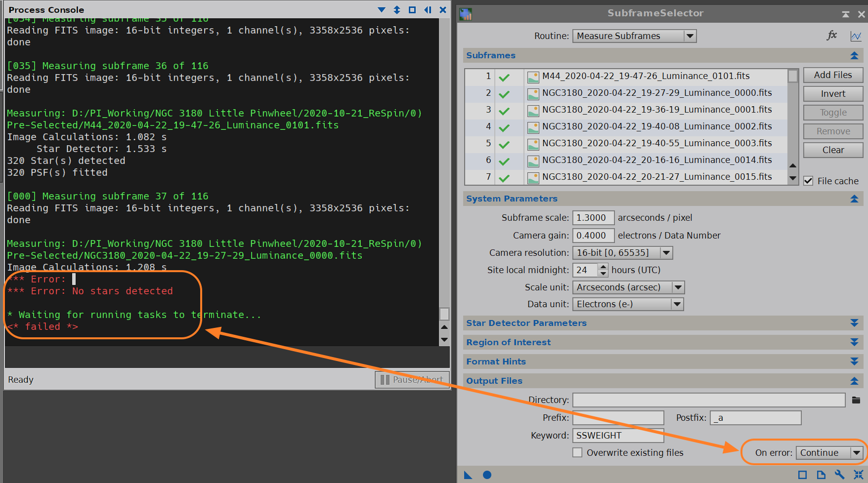868x483 pixels.
Task: Open the Routine dropdown showing Measure Subframes
Action: [x=634, y=36]
